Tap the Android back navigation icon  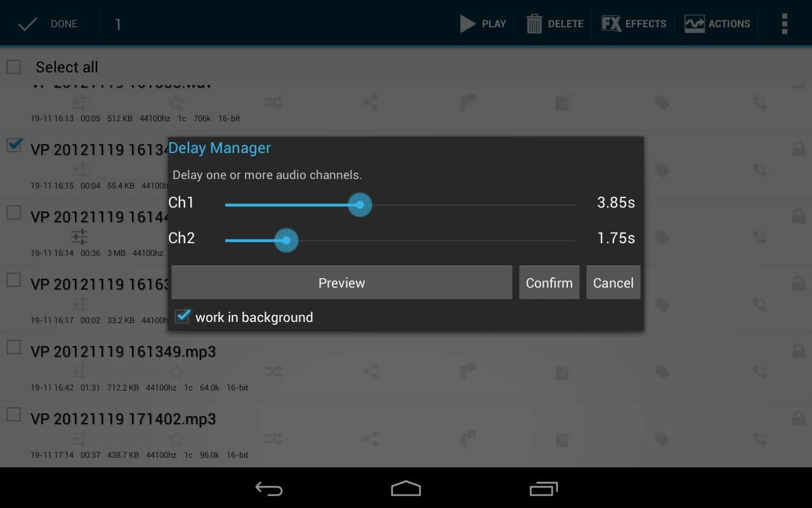pos(269,488)
